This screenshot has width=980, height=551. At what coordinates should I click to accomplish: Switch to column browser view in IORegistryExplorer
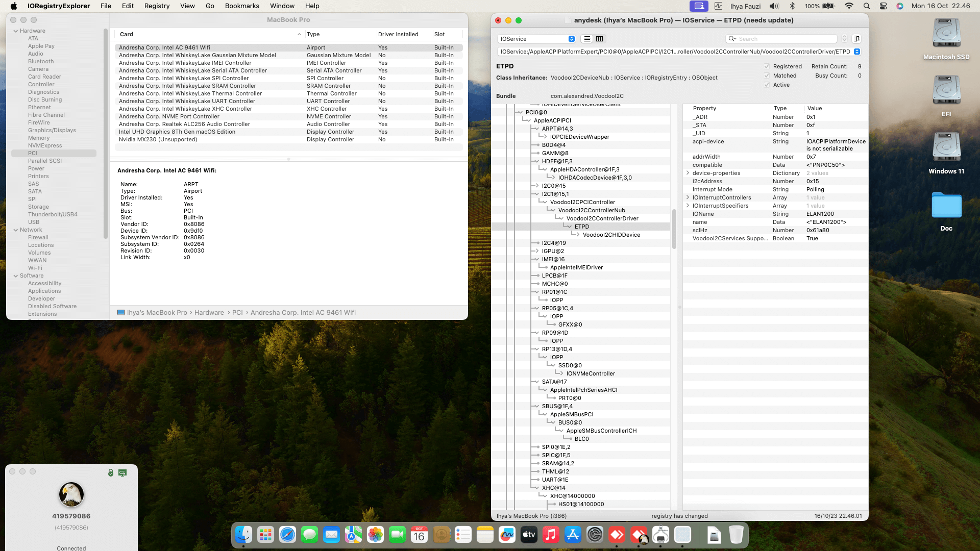tap(600, 39)
